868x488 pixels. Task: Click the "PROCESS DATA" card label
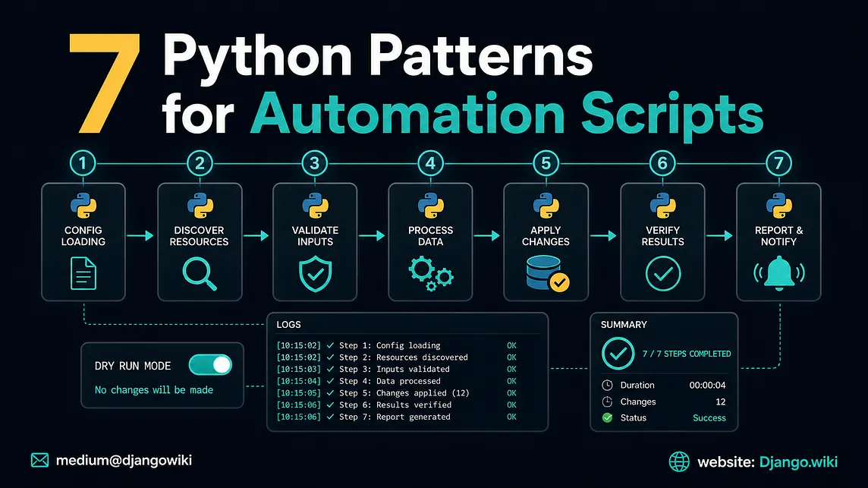pyautogui.click(x=431, y=236)
